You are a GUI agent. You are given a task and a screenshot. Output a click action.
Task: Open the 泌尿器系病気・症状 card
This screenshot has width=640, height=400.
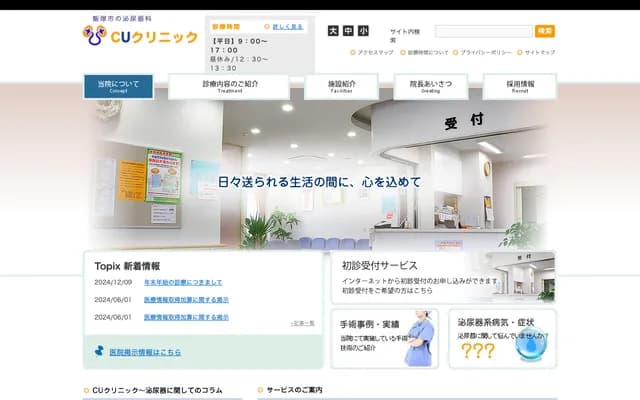(x=502, y=339)
